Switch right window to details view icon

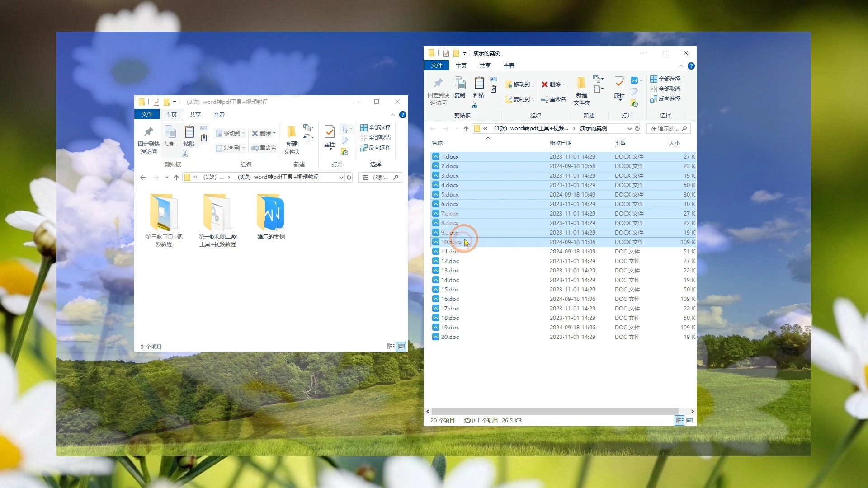(679, 421)
